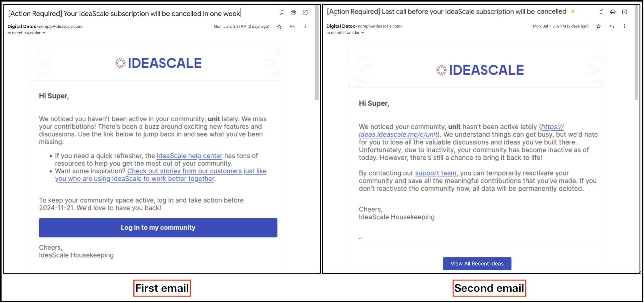The image size is (644, 303).
Task: Click IDEASCALE logo in first email
Action: point(158,63)
